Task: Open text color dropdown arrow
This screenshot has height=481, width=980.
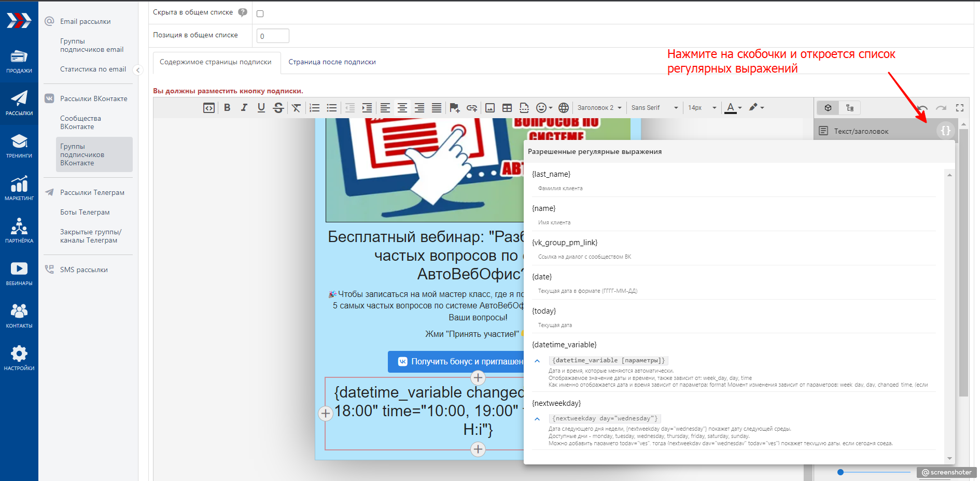Action: [740, 108]
